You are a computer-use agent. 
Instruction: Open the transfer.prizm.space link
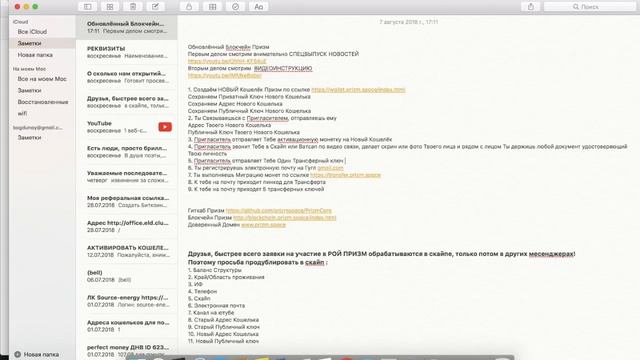(345, 175)
